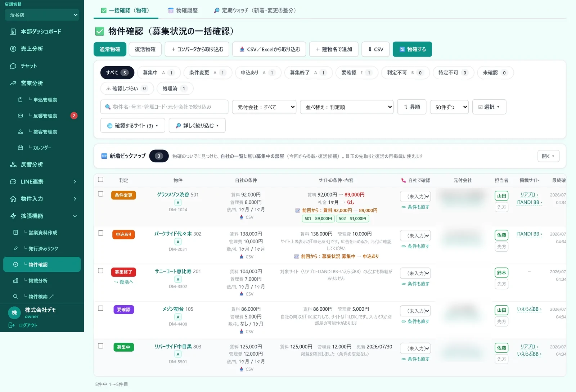Switch to the 定期ウォッチ tab
Image resolution: width=576 pixels, height=392 pixels.
coord(255,10)
